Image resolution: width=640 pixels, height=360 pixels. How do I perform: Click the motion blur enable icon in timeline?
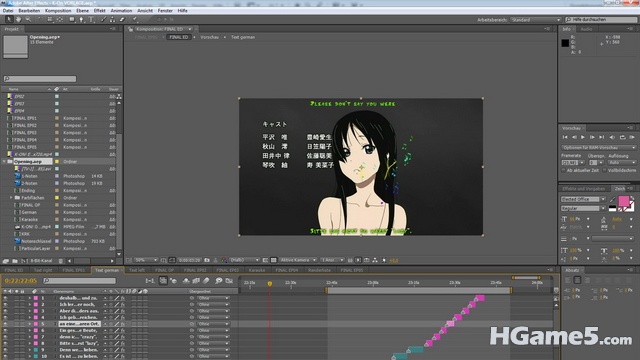206,281
